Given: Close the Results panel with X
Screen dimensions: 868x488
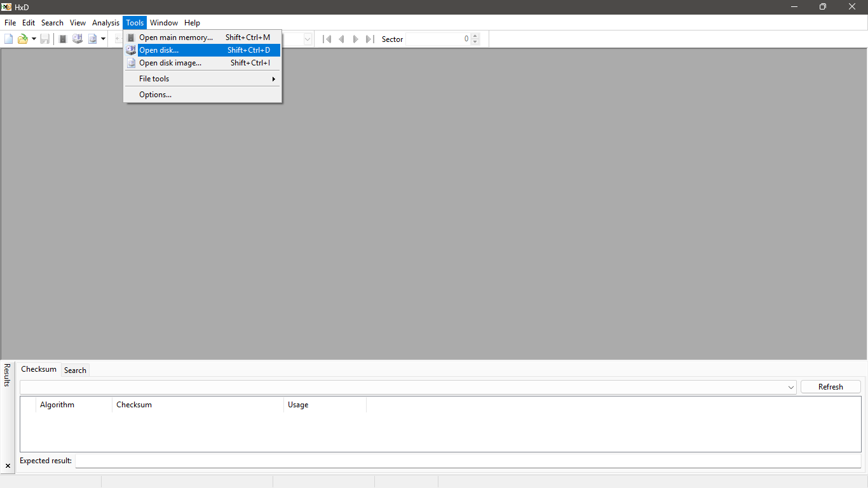Looking at the screenshot, I should tap(8, 466).
